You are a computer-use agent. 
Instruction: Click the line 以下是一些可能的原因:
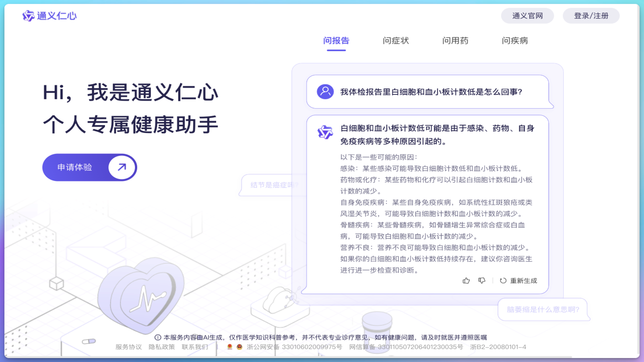[379, 157]
